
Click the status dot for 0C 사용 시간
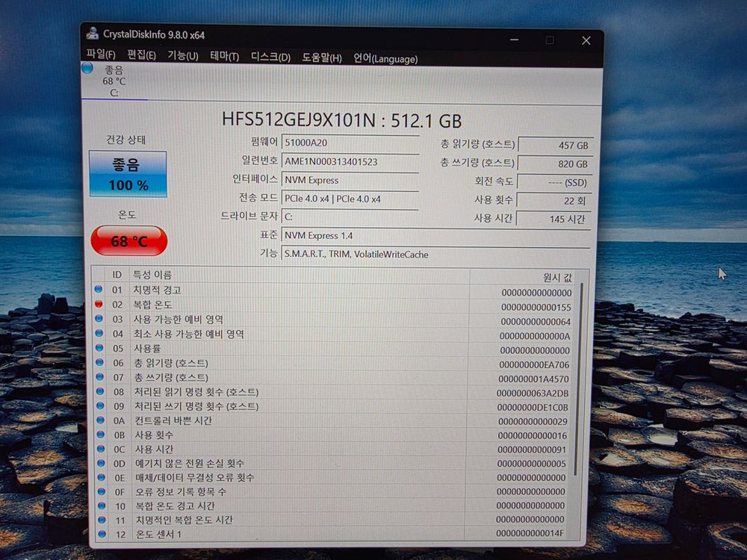tap(101, 449)
